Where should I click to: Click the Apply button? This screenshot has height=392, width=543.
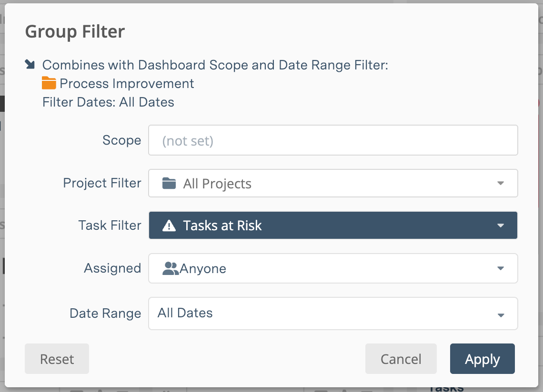482,359
